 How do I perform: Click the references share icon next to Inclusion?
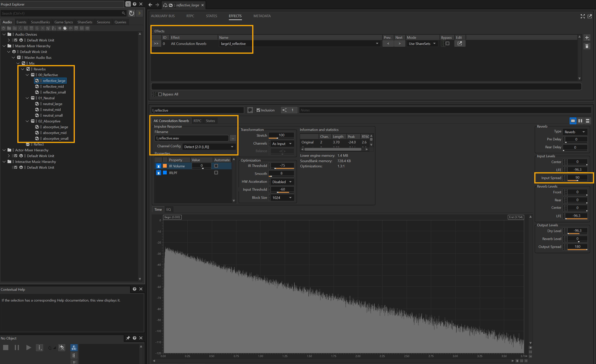pos(285,110)
